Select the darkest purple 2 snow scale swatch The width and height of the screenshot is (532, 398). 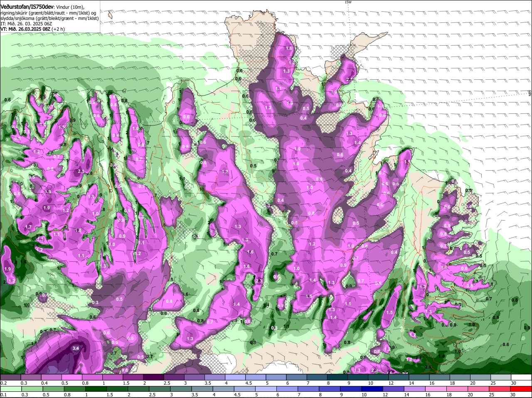(154, 377)
